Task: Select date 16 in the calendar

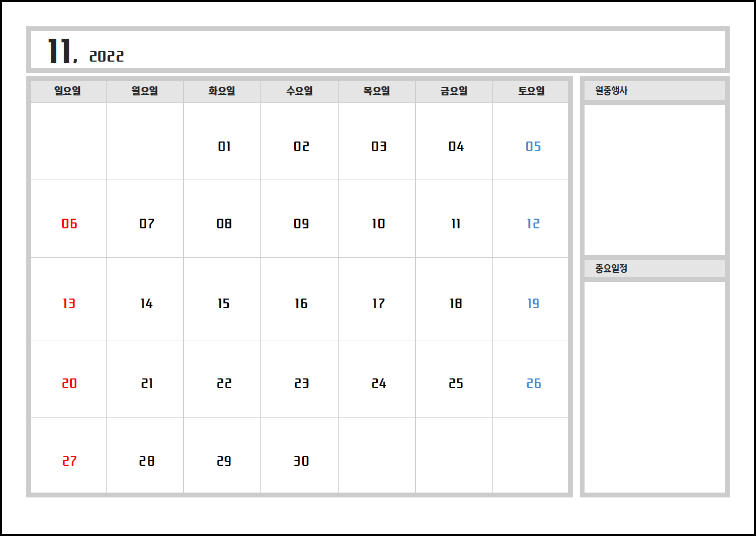Action: (301, 303)
